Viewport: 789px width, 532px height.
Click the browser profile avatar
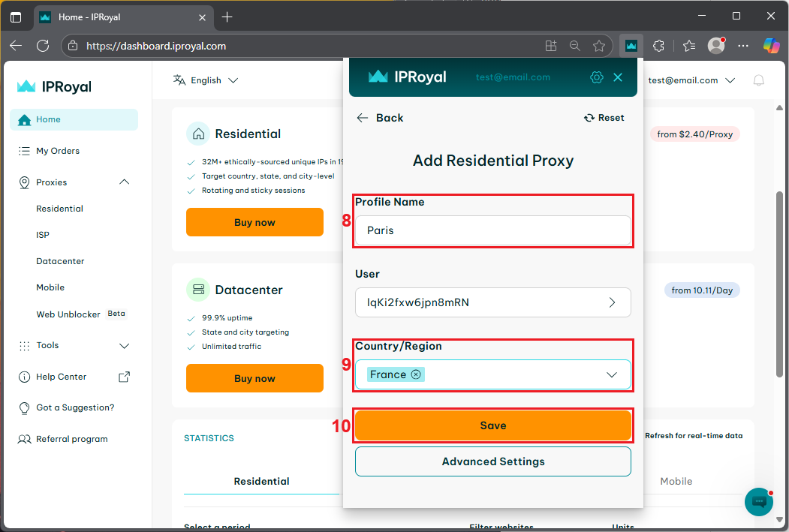[x=716, y=46]
